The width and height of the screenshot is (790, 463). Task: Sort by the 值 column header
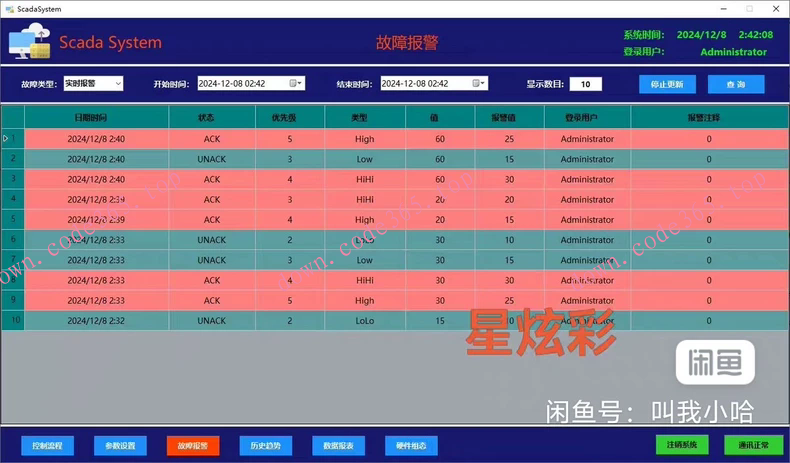pyautogui.click(x=440, y=117)
